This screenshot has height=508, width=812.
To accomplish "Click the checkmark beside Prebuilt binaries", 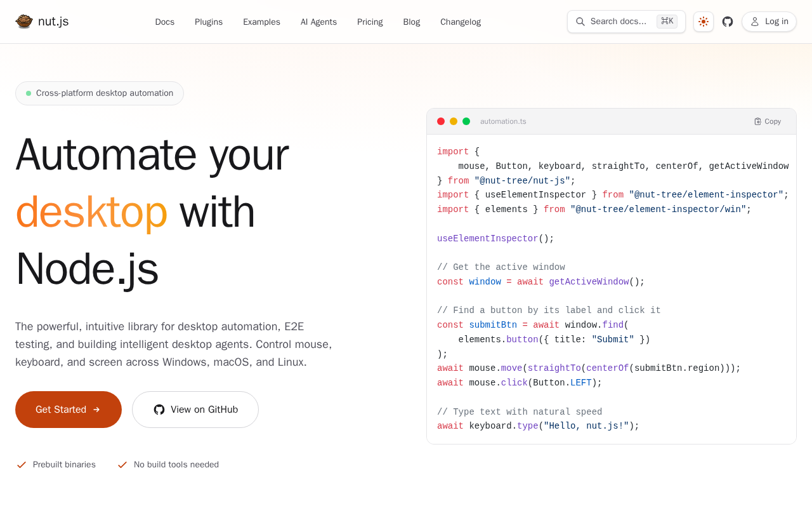I will click(22, 465).
